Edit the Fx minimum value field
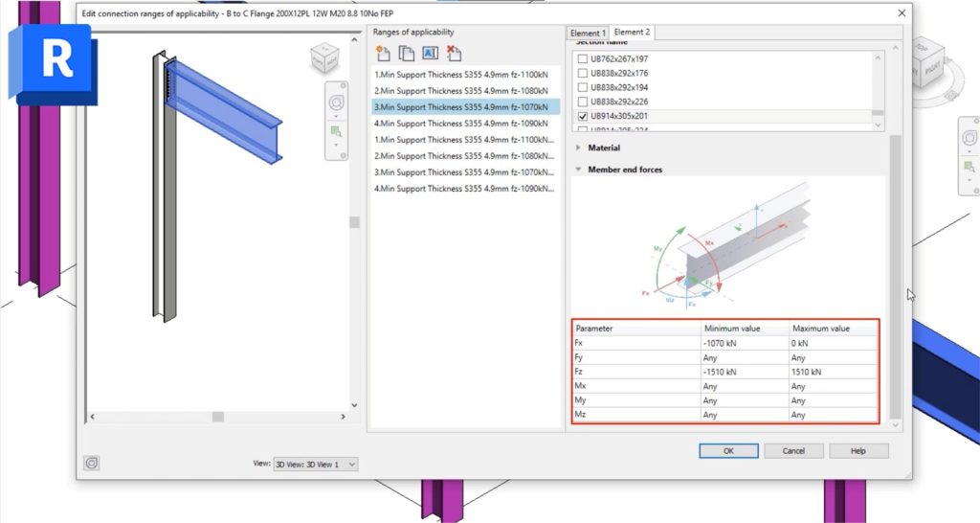The width and height of the screenshot is (980, 523). coord(745,344)
